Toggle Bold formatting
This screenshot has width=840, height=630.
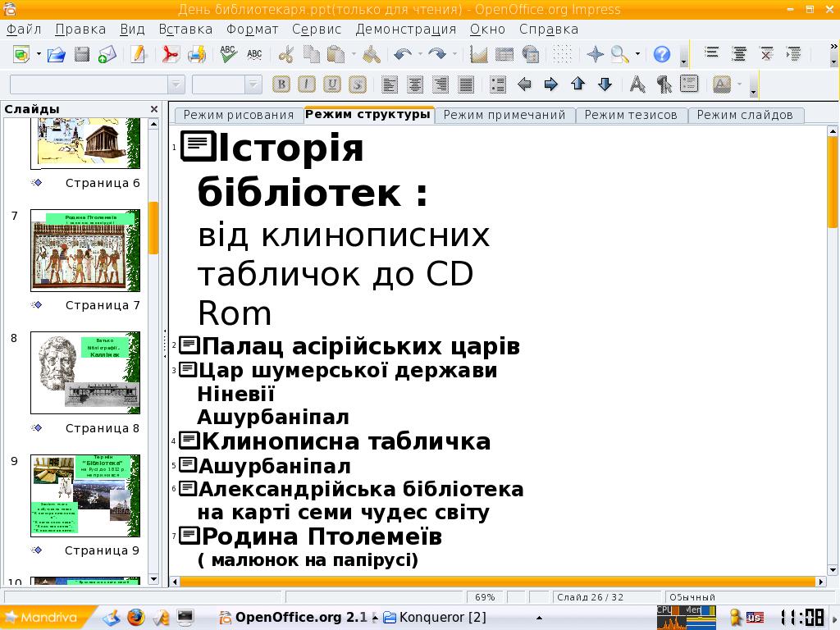(282, 84)
